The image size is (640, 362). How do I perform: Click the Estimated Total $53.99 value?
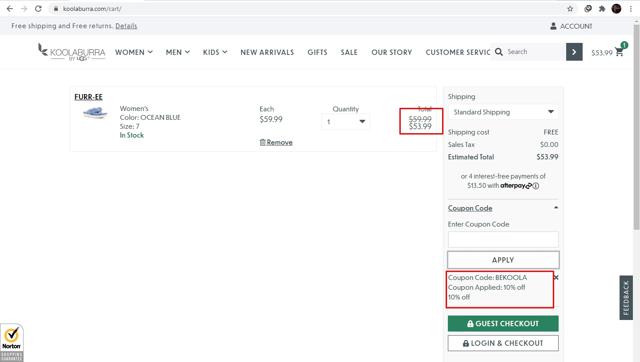(x=547, y=157)
